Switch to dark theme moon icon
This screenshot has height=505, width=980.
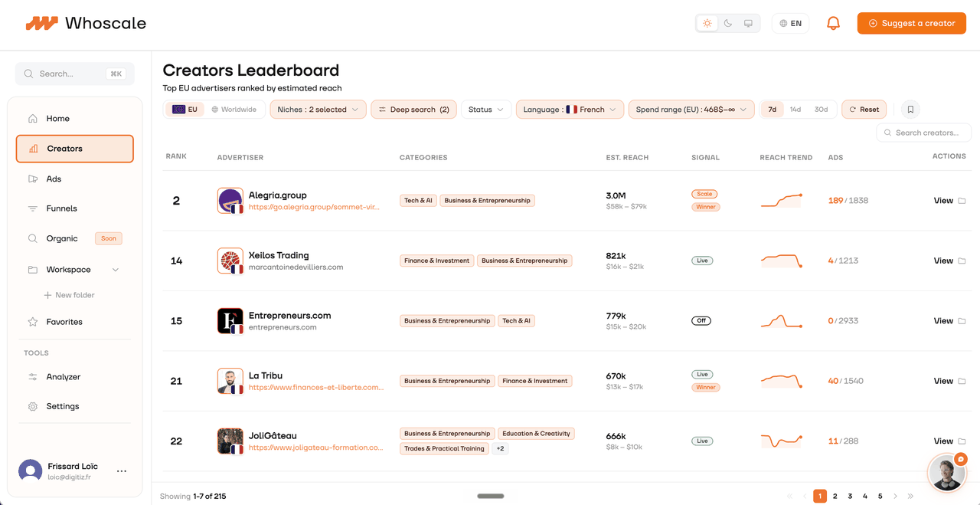[x=728, y=24]
